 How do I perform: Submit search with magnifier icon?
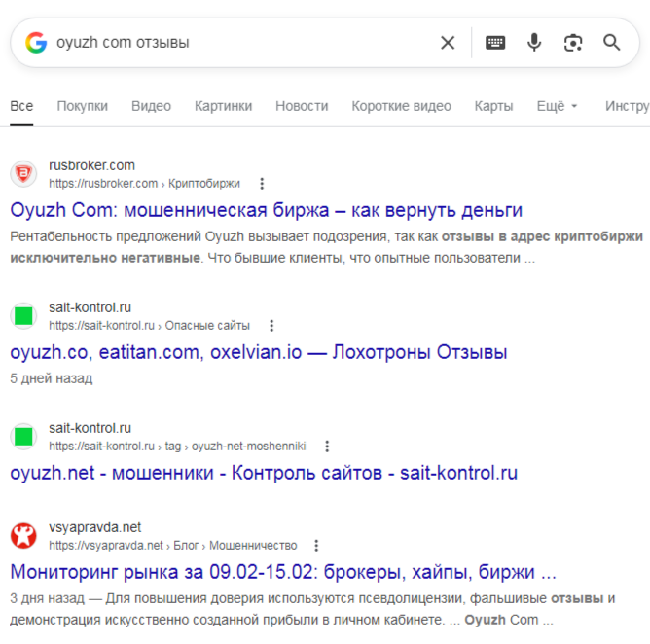[612, 43]
